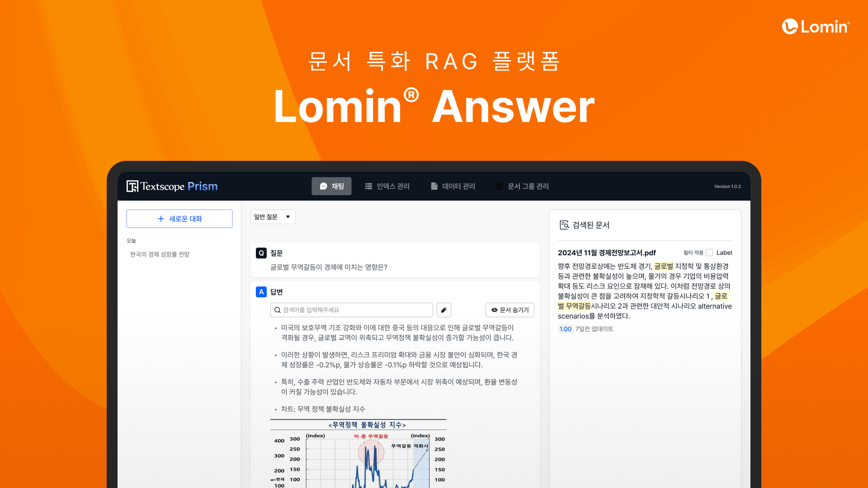Screen dimensions: 868x488
Task: Switch to the 인덱스 관리 tab
Action: (x=387, y=186)
